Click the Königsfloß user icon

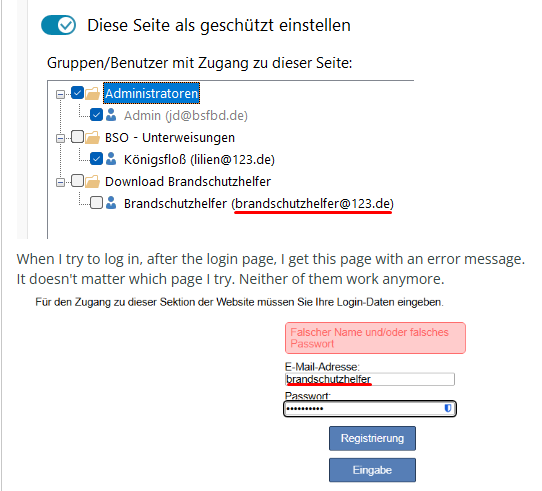tap(111, 159)
